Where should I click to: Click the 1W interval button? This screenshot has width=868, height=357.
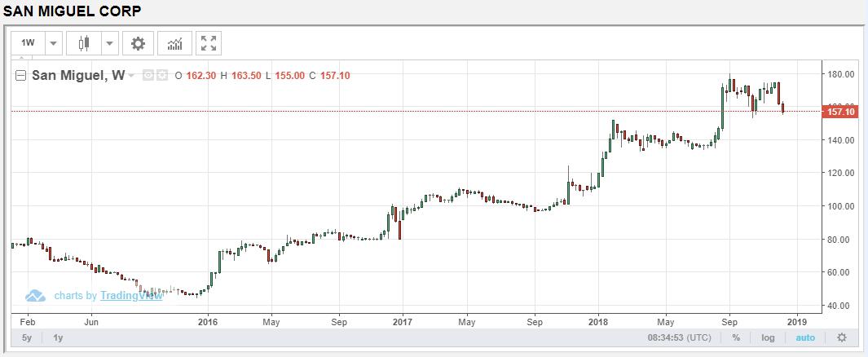coord(28,43)
